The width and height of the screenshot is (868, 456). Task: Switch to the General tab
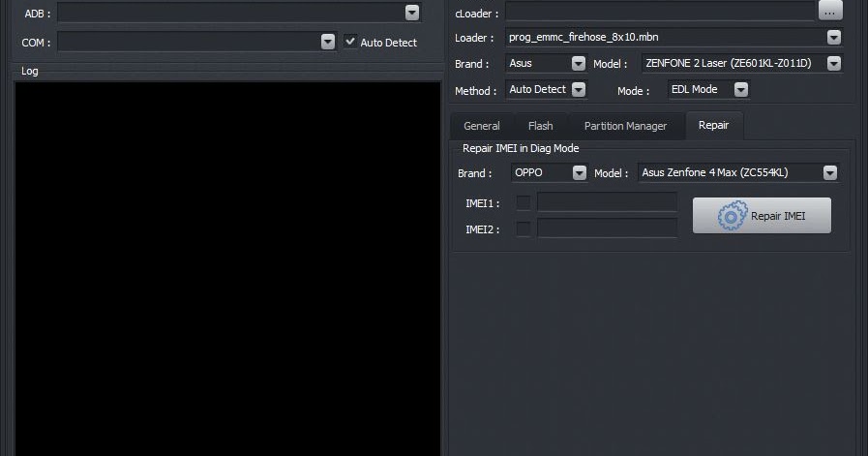(481, 126)
